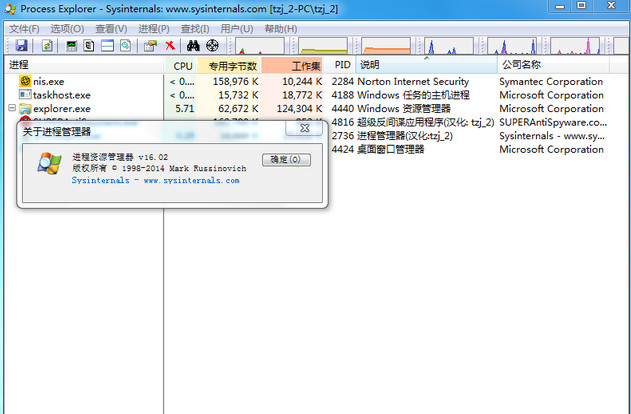Image resolution: width=631 pixels, height=414 pixels.
Task: Click the Process Explorer title bar icon
Action: (x=10, y=8)
